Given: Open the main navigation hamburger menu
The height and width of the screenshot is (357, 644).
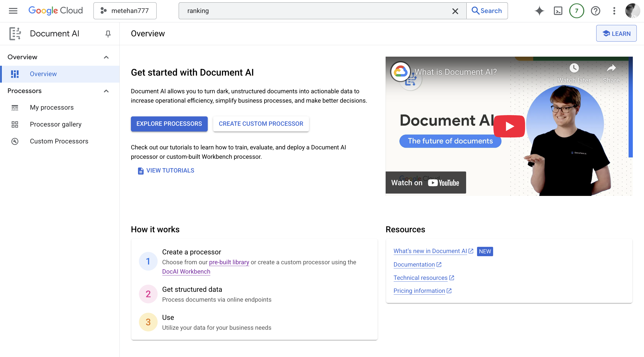Looking at the screenshot, I should tap(13, 11).
